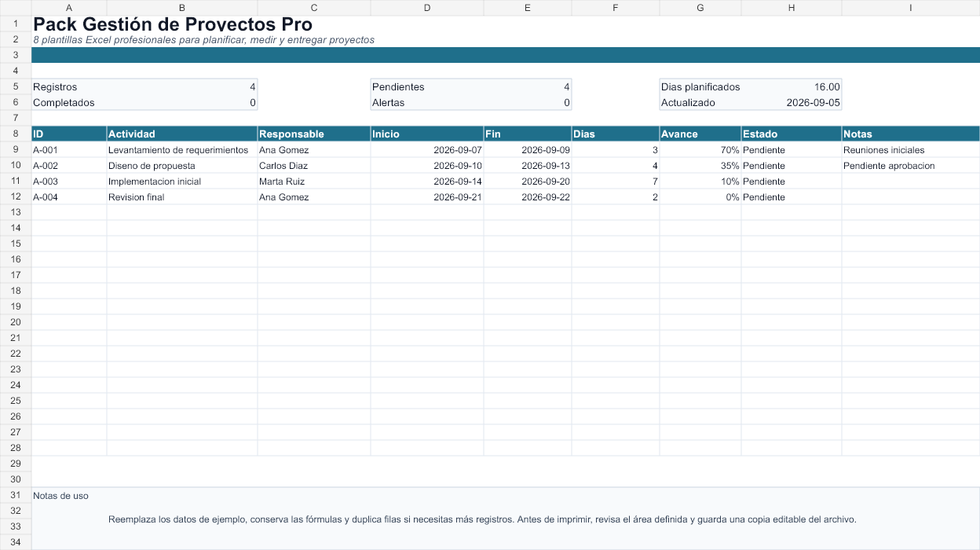
Task: Select the 10% avance cell
Action: 700,181
